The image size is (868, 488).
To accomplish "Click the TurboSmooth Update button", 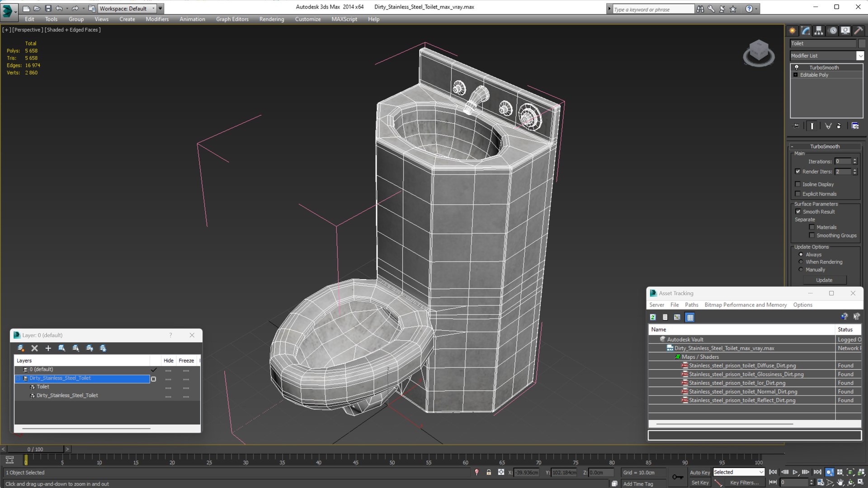I will (x=824, y=280).
